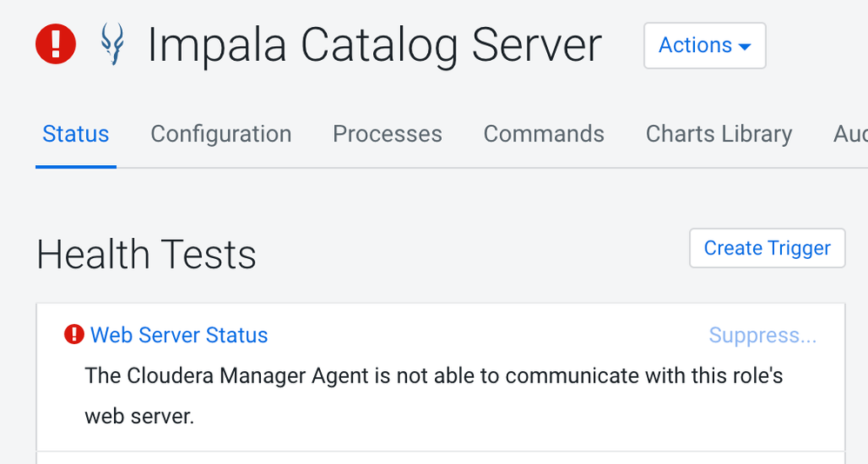Open the Web Server Status link
The image size is (868, 464).
tap(179, 335)
